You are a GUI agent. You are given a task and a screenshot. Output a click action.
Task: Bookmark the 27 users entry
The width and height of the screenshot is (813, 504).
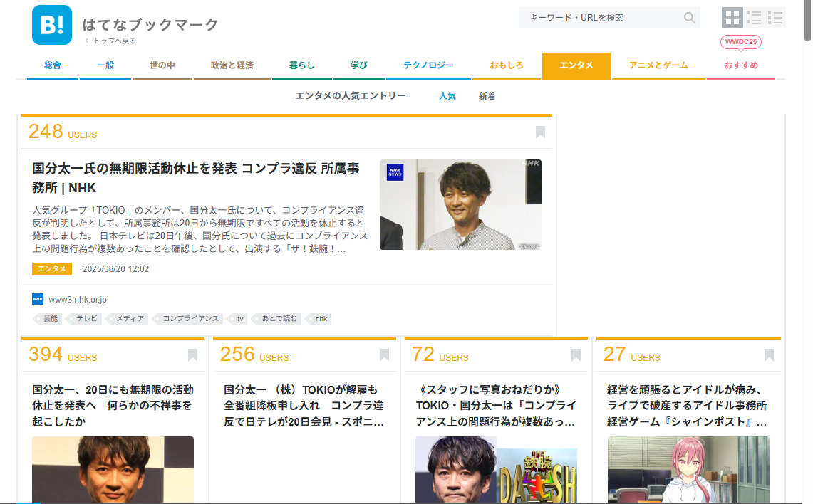coord(769,355)
